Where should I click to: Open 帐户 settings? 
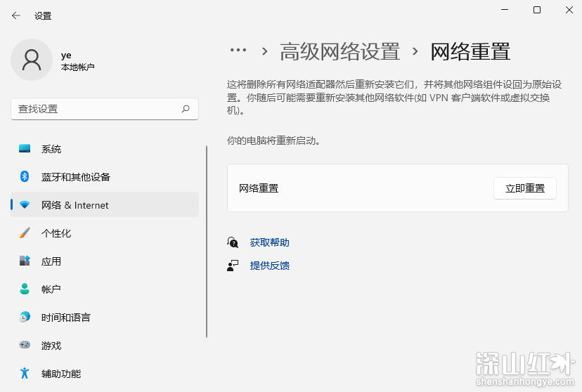[x=105, y=289]
